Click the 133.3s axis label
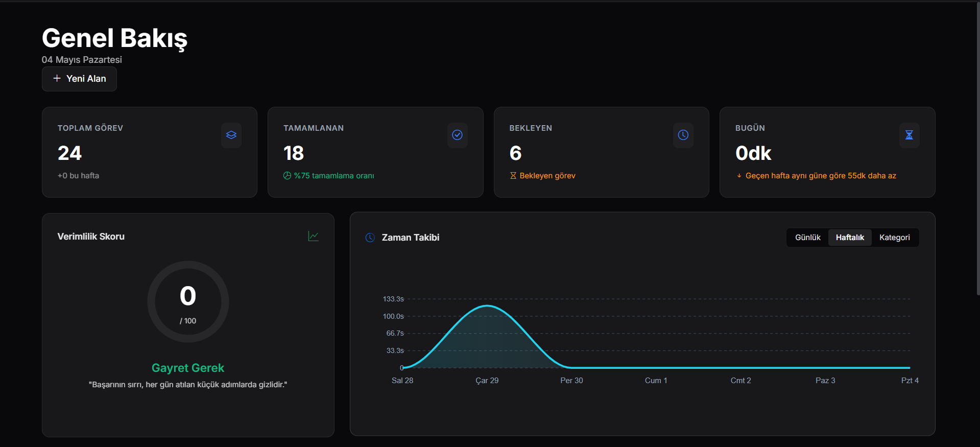Image resolution: width=980 pixels, height=447 pixels. tap(393, 299)
